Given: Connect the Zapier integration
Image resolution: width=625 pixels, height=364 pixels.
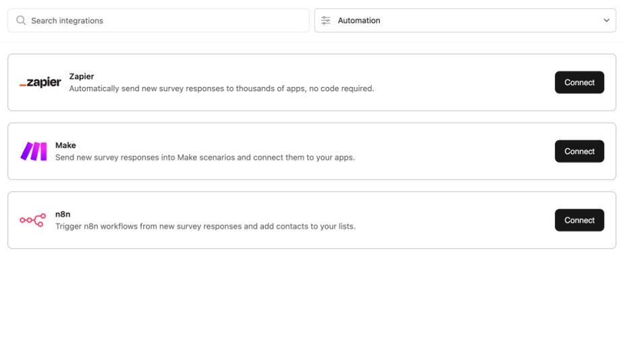Looking at the screenshot, I should point(579,82).
